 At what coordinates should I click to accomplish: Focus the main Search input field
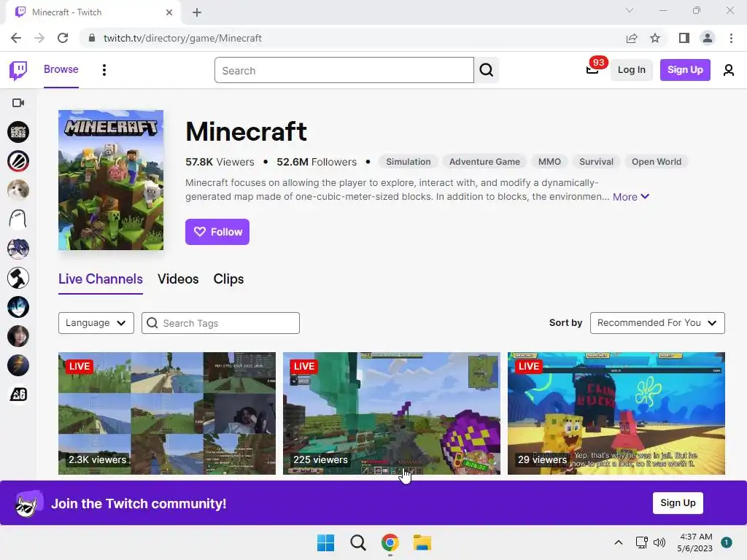coord(344,70)
